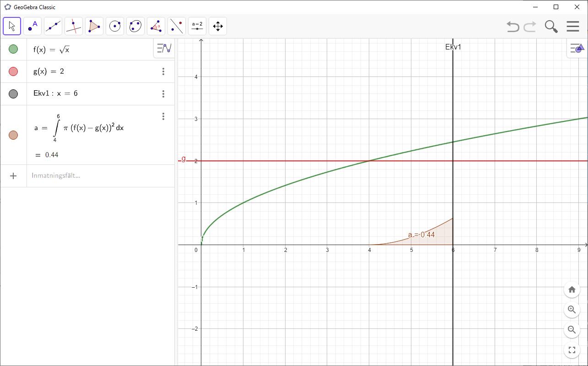Hide function g(x) using red circle
Screen dimensions: 588x366
(13, 71)
